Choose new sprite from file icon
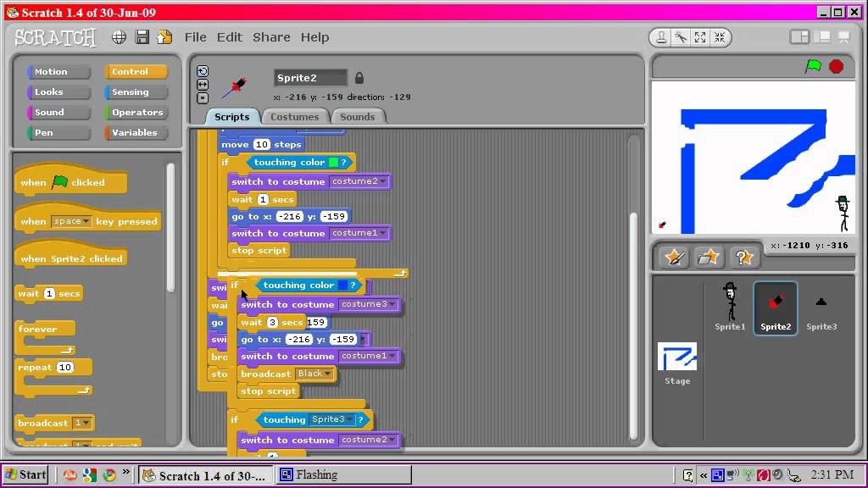 (709, 258)
